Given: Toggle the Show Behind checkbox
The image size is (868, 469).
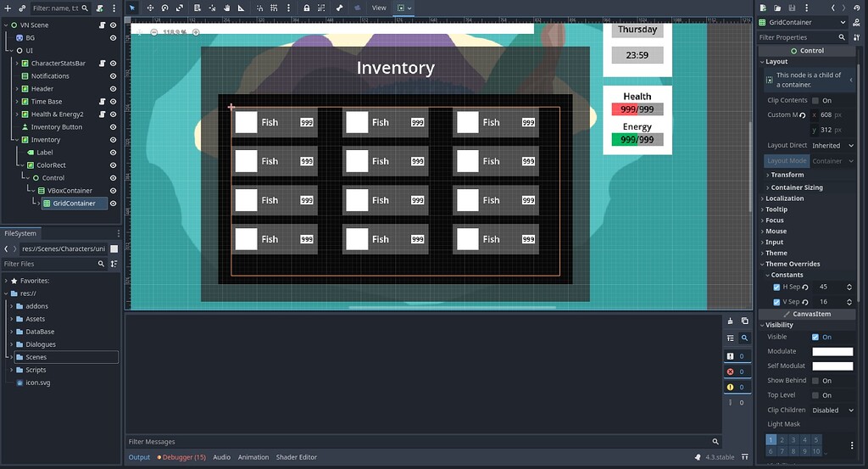Looking at the screenshot, I should (815, 381).
